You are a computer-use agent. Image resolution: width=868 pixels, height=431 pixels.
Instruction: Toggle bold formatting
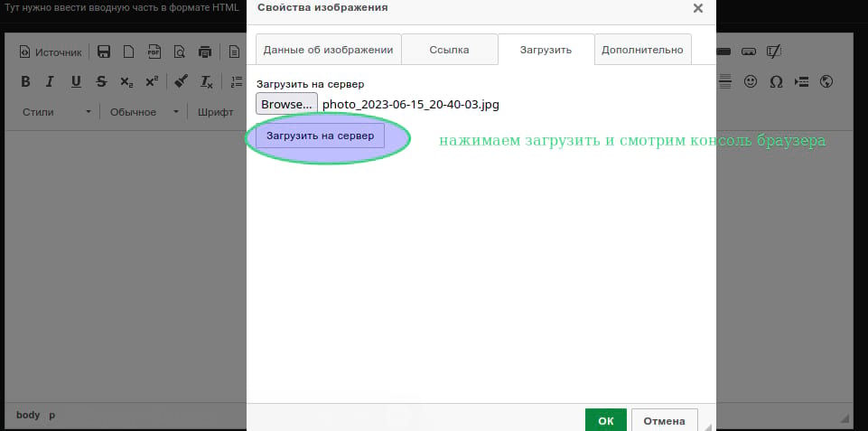[25, 82]
